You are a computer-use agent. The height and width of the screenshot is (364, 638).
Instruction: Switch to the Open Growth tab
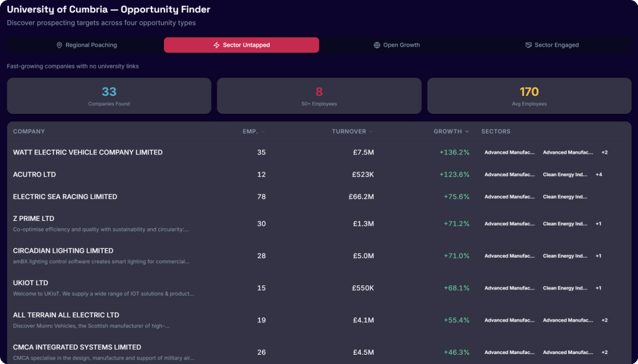pyautogui.click(x=397, y=45)
